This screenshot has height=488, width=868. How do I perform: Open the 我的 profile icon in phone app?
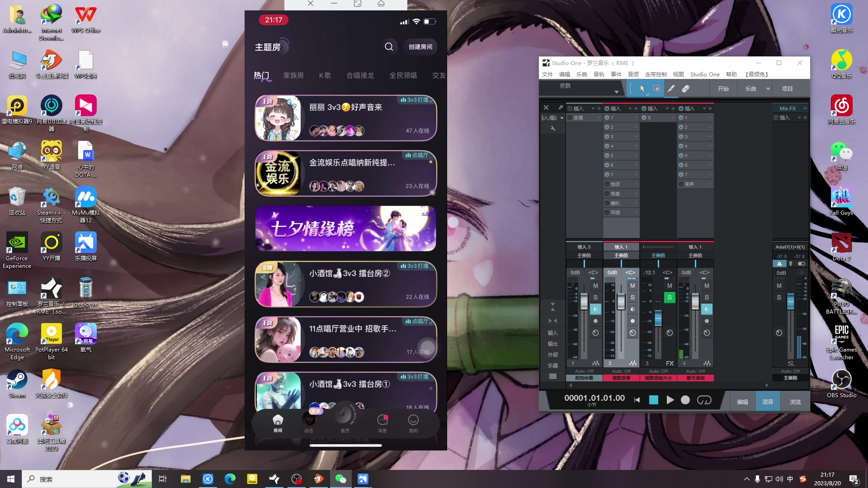[413, 423]
